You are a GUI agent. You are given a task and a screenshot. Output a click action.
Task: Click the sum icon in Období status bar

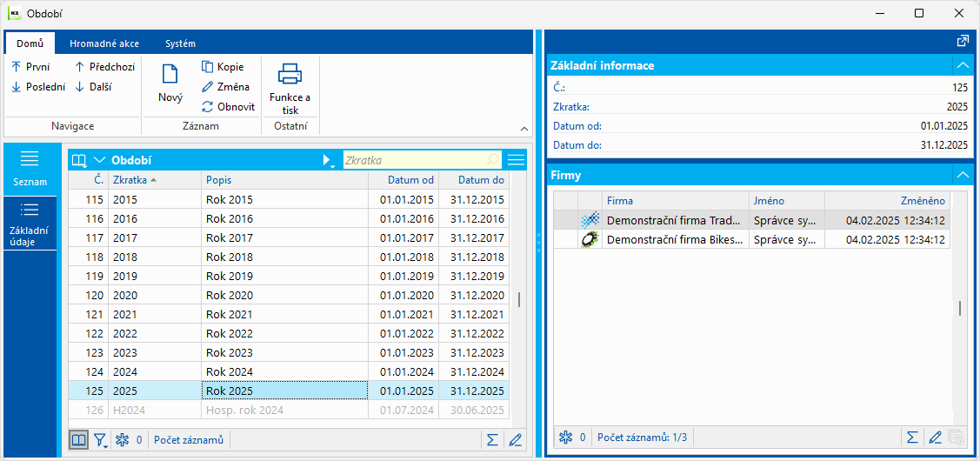(492, 440)
